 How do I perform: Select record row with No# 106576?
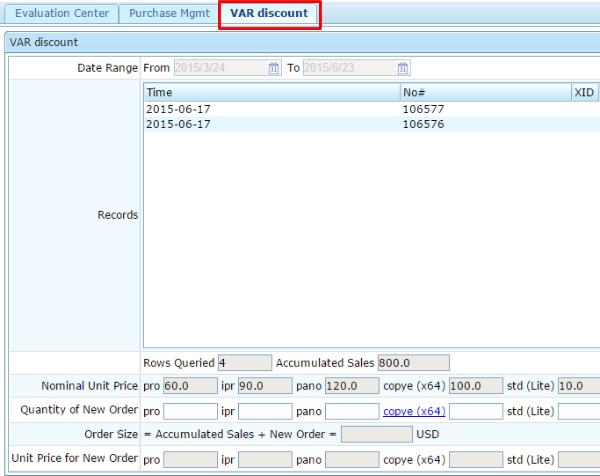372,124
